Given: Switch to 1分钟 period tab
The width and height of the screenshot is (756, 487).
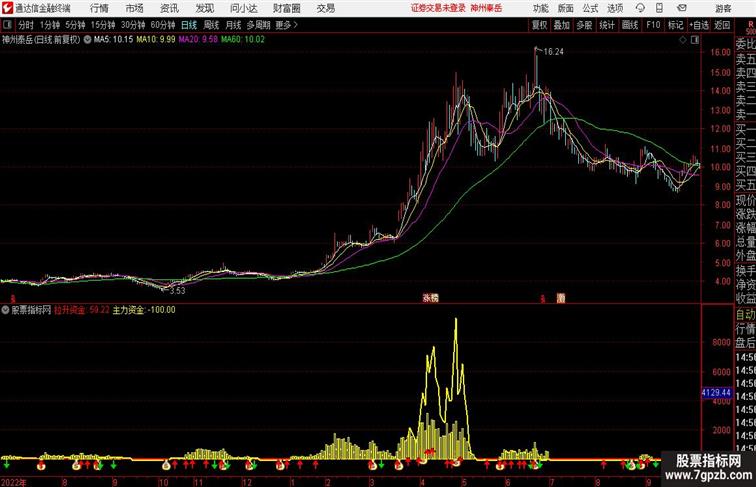Looking at the screenshot, I should coord(50,25).
